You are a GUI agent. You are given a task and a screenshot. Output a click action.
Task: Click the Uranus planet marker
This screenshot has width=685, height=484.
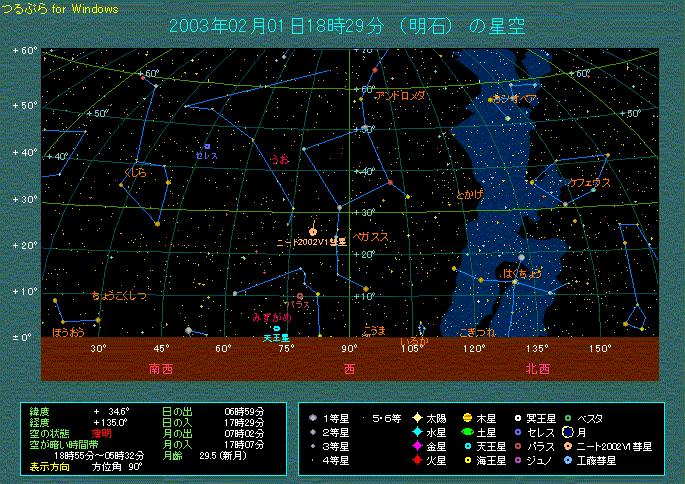click(276, 328)
